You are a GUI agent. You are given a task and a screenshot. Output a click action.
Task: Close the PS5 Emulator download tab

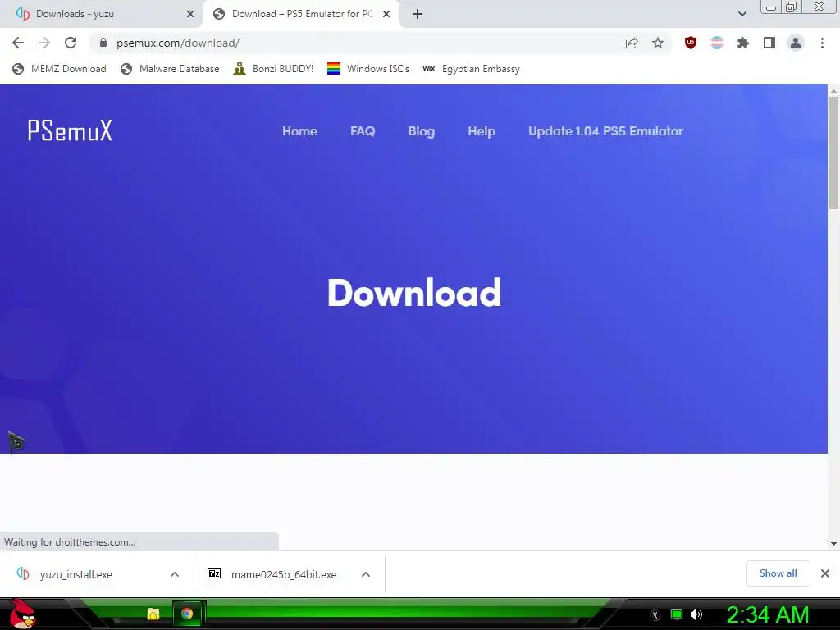[x=386, y=14]
